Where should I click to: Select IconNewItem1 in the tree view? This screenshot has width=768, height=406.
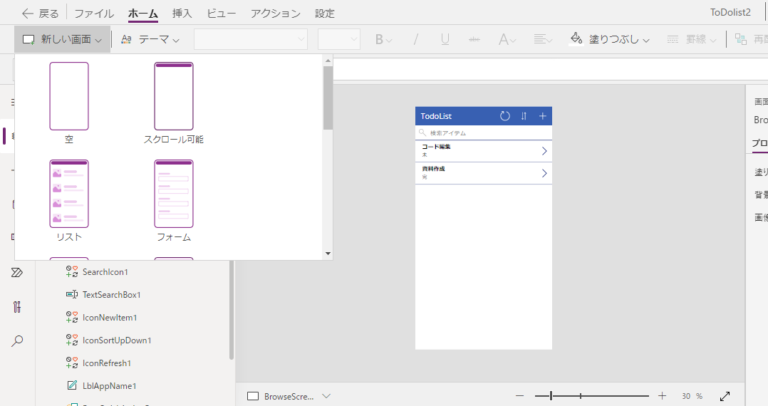[x=110, y=318]
